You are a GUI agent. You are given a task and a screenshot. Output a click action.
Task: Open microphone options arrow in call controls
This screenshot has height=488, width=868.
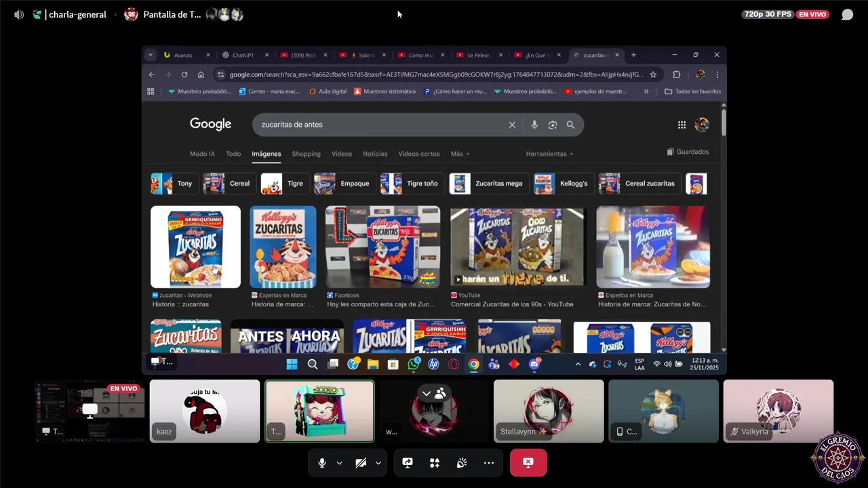coord(339,463)
